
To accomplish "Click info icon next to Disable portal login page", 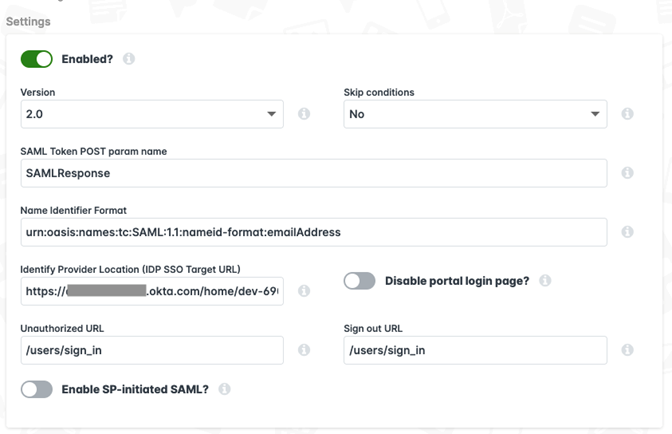I will pyautogui.click(x=545, y=281).
